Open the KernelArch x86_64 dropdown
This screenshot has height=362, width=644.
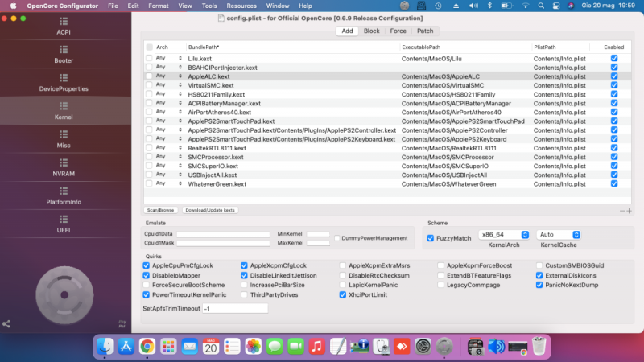(x=503, y=234)
